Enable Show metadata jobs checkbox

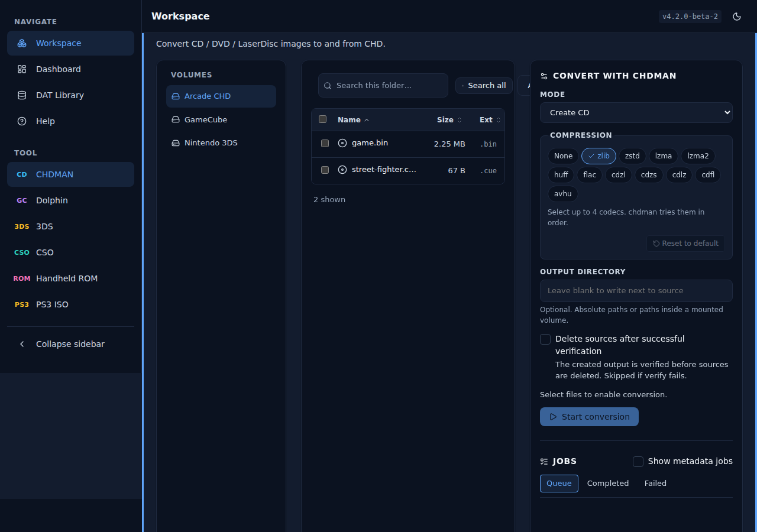(x=638, y=462)
